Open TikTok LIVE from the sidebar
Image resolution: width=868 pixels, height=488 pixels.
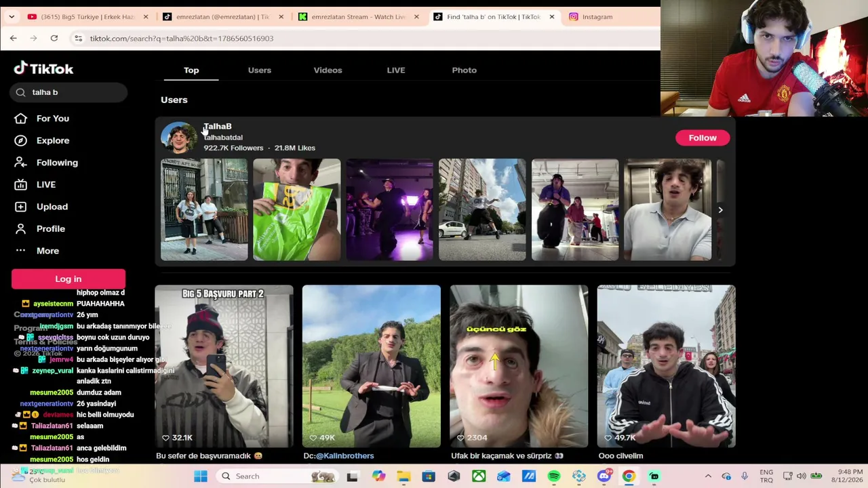coord(35,184)
